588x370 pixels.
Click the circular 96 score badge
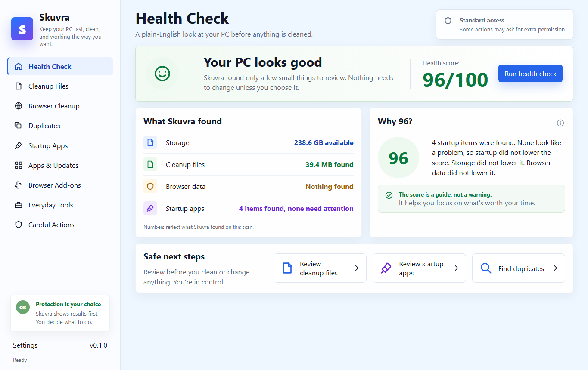[398, 157]
